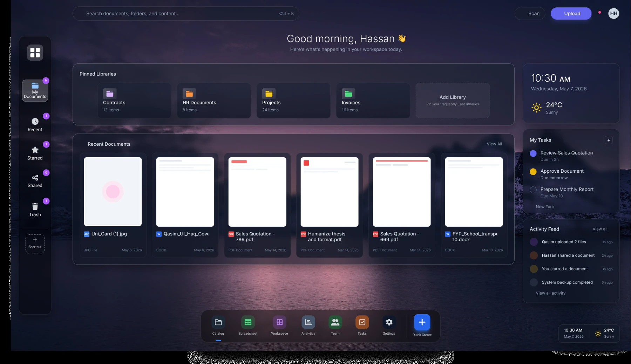Open the Recent section clock icon
The height and width of the screenshot is (364, 631).
click(x=35, y=122)
